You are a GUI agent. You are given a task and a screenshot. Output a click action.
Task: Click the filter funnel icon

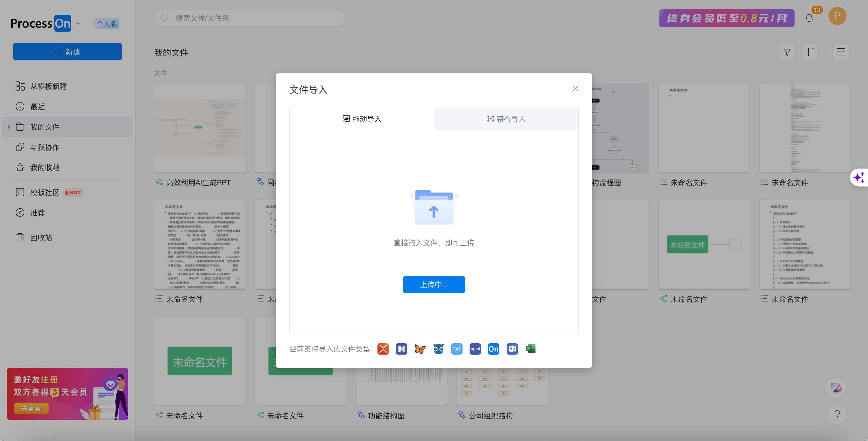point(787,52)
